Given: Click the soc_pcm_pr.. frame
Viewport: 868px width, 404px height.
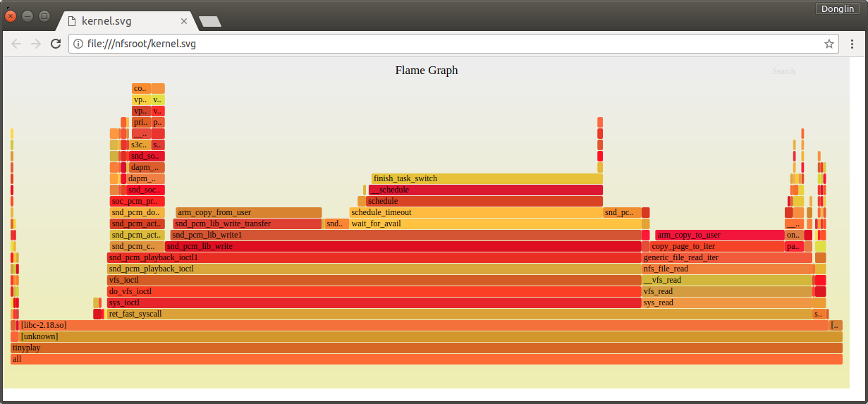Looking at the screenshot, I should pyautogui.click(x=137, y=201).
